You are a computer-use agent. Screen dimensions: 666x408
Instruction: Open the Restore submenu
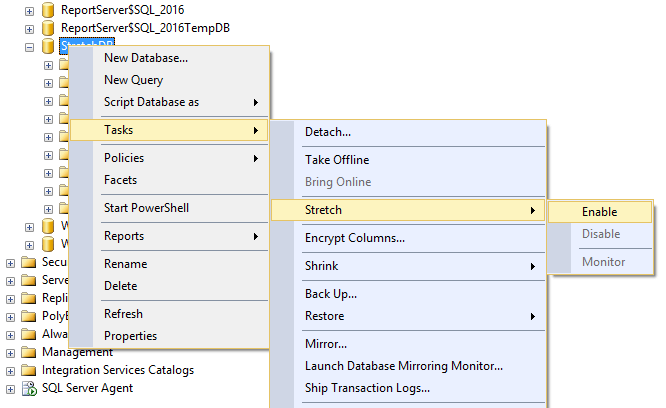pos(408,316)
